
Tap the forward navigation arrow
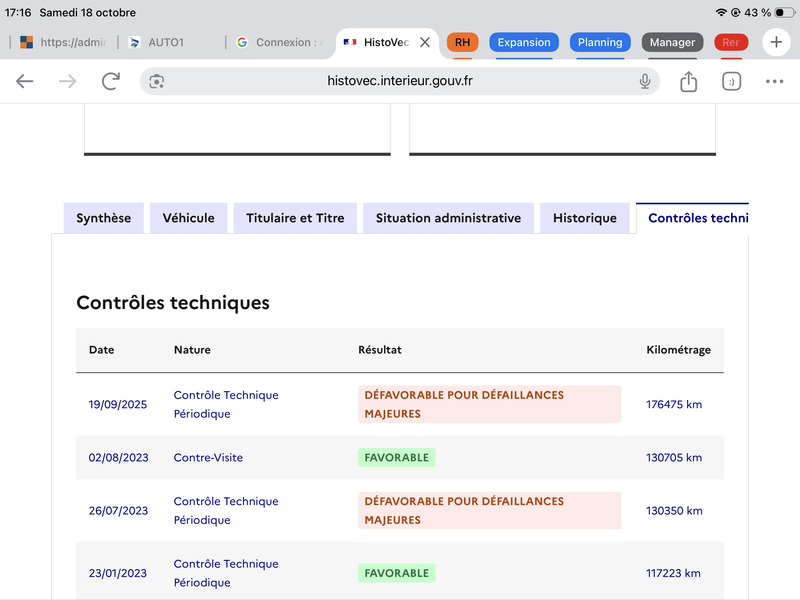pyautogui.click(x=68, y=82)
